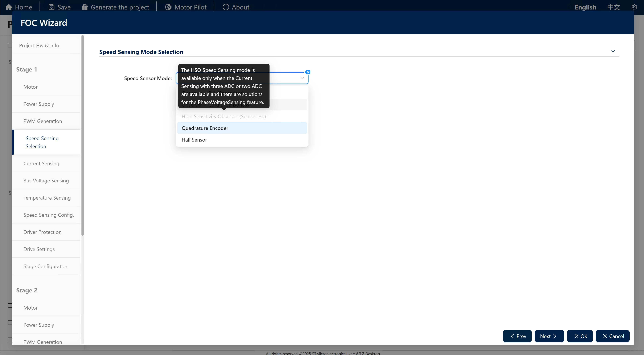The image size is (644, 355).
Task: Click Generate the project in top bar
Action: [x=116, y=7]
